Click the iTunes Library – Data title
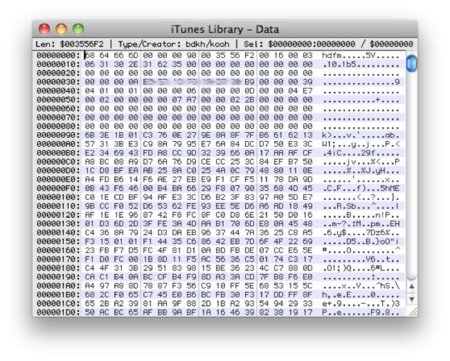This screenshot has width=450, height=361. pos(225,29)
